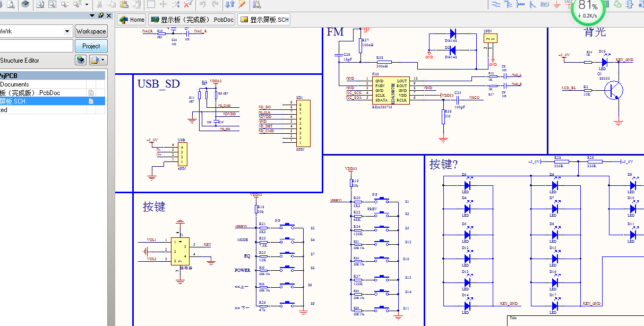Select resistor R28 330R
The image size is (644, 326).
tap(561, 161)
